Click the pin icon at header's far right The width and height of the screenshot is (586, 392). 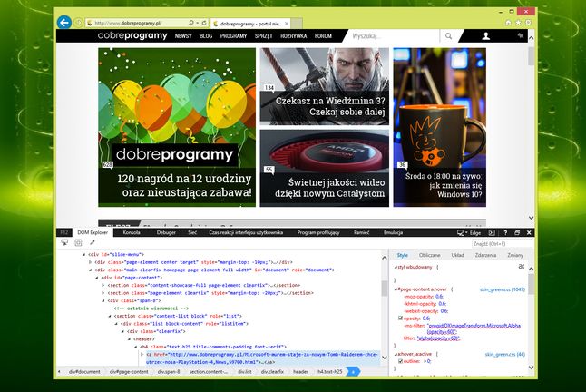(x=520, y=36)
